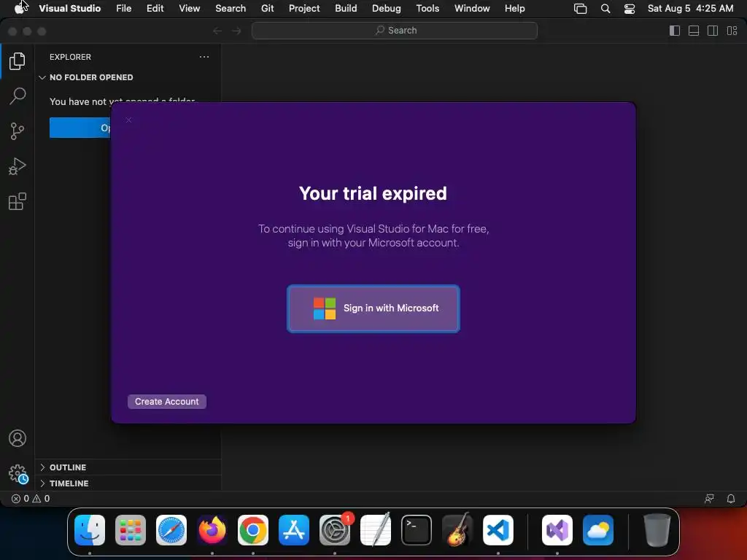This screenshot has height=560, width=747.
Task: Click the Explorer more actions ellipsis
Action: (204, 57)
